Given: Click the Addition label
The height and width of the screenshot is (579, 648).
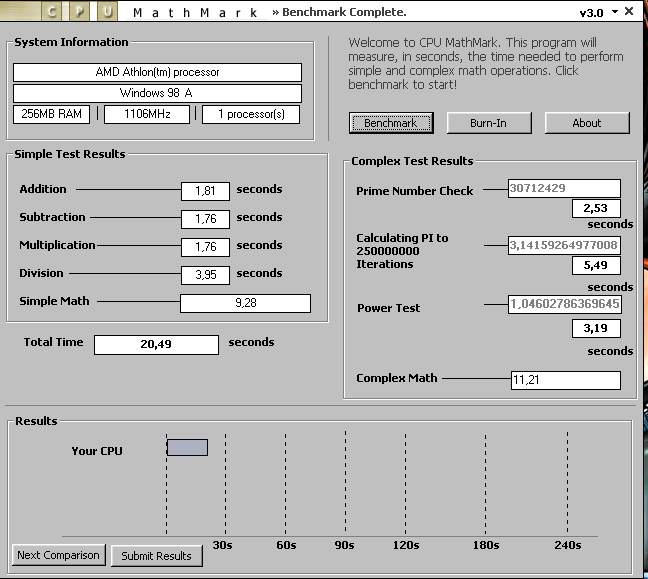Looking at the screenshot, I should tap(43, 189).
